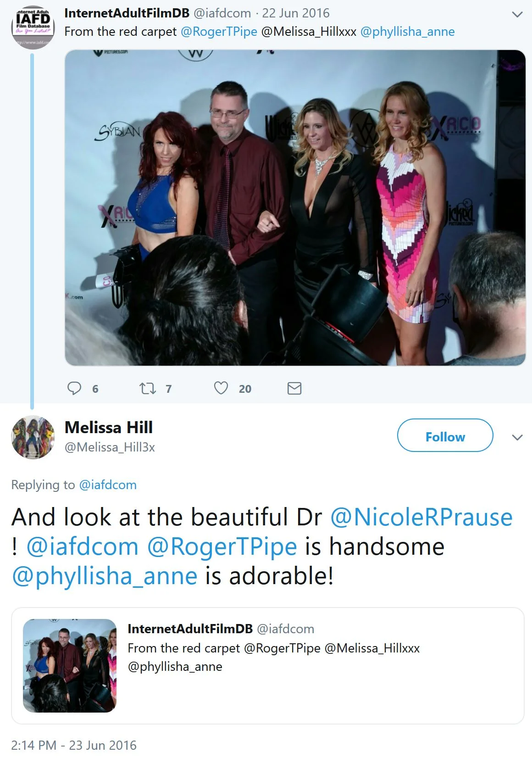This screenshot has width=532, height=758.
Task: Open the Melissa Hill display name
Action: tap(109, 427)
